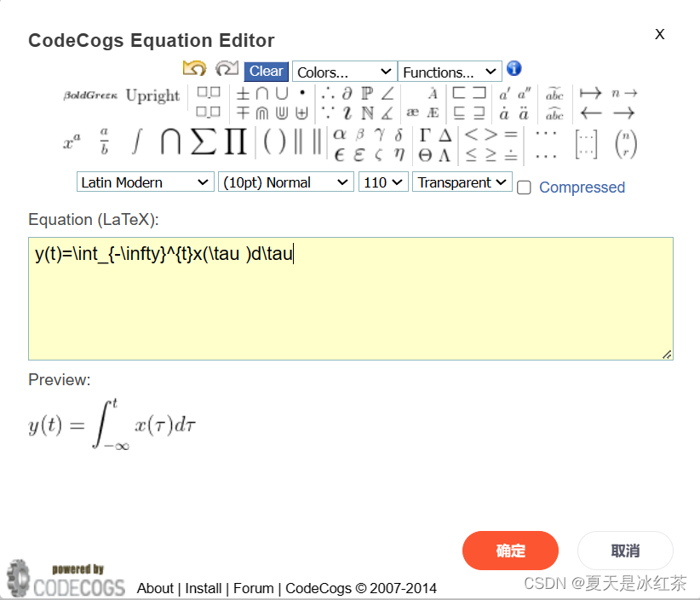Insert round parentheses brackets
Screen dimensions: 700x600
point(274,141)
